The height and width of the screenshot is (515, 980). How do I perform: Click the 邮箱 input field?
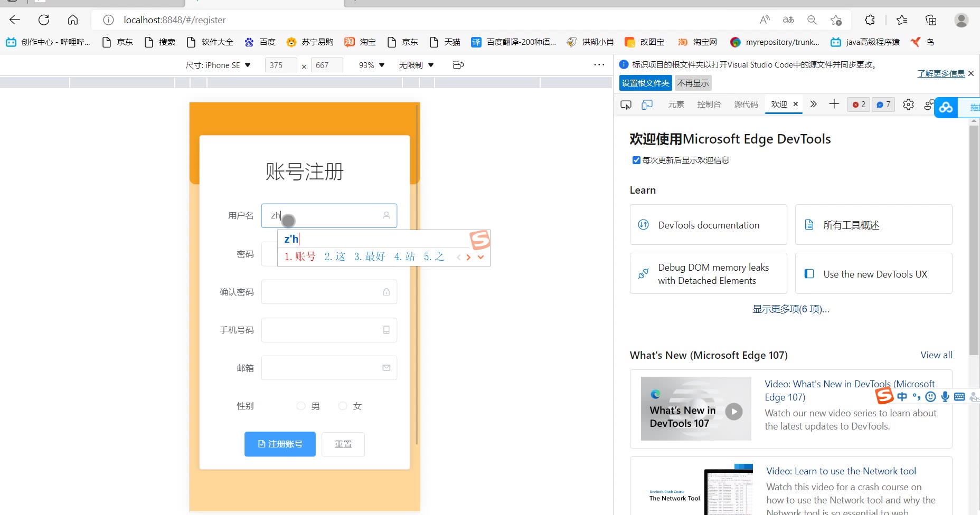click(x=329, y=368)
